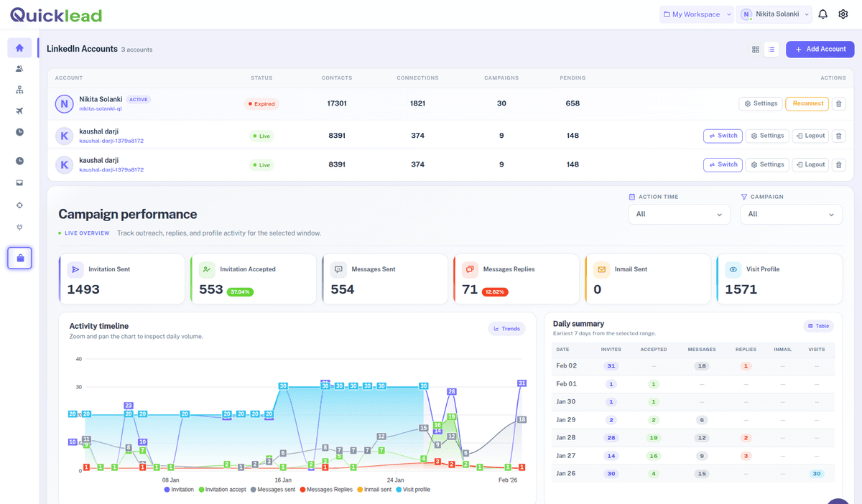Click the 16 Jan label on chart axis

tap(282, 480)
